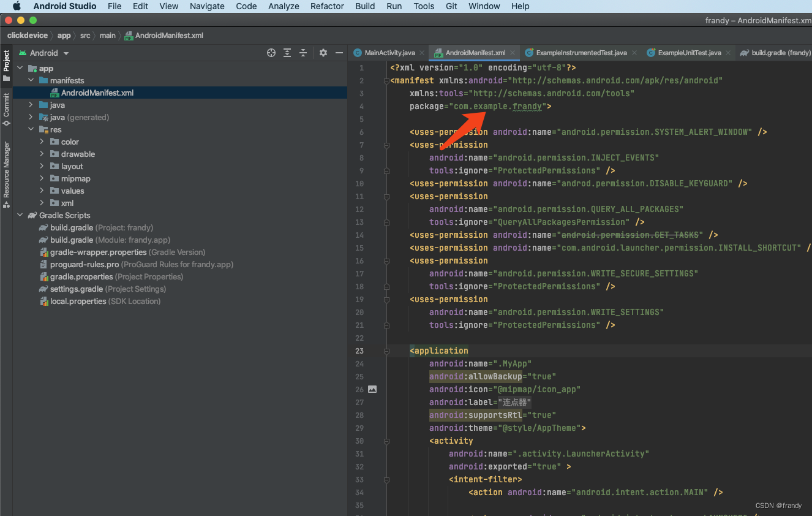The height and width of the screenshot is (516, 812).
Task: Click the Select Opened File target icon
Action: coord(271,53)
